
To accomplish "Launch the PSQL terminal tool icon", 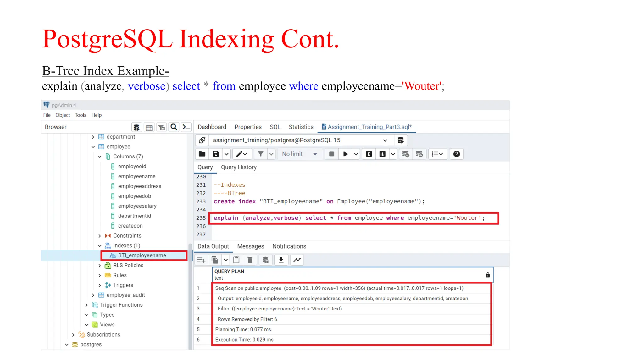I will click(186, 127).
